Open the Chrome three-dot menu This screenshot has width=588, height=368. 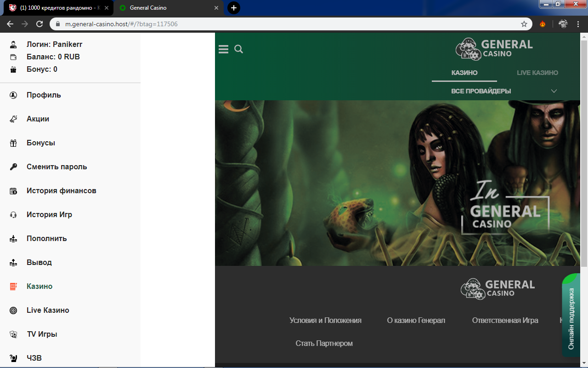click(x=578, y=24)
